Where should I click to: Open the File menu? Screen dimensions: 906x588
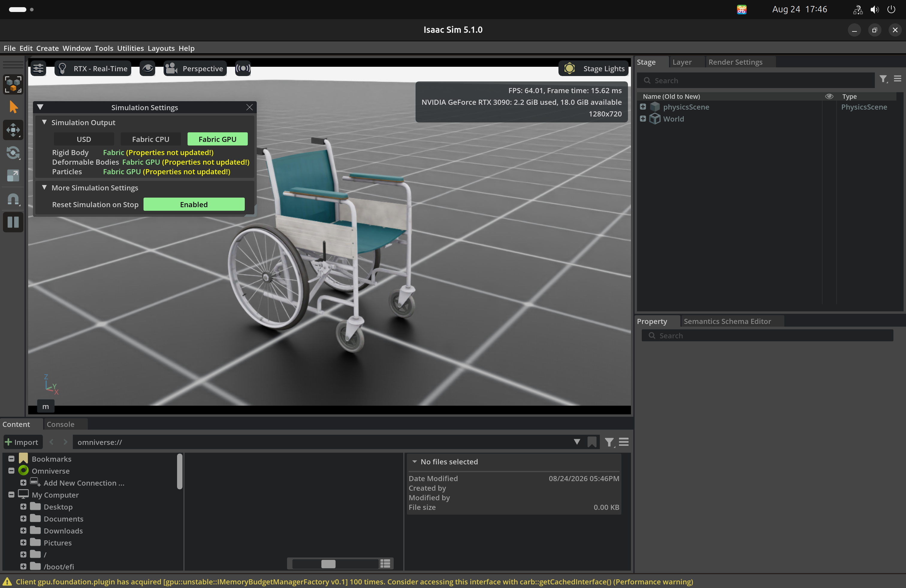10,48
